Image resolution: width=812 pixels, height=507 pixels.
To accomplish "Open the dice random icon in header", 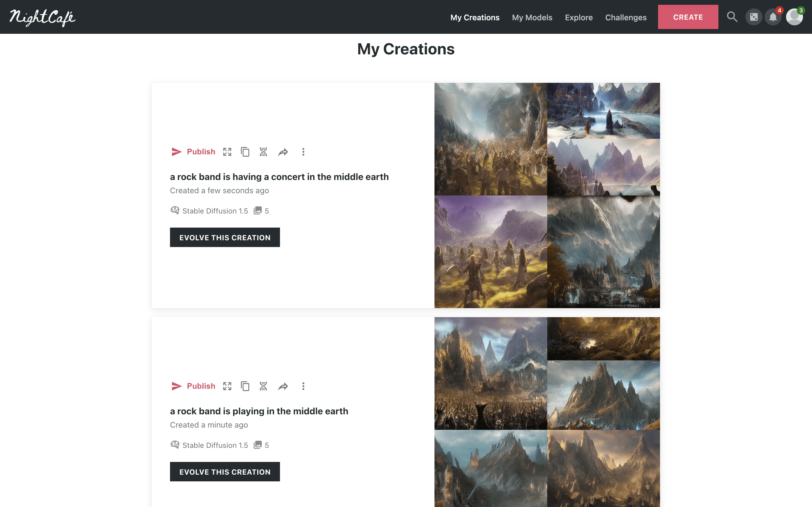I will (754, 17).
